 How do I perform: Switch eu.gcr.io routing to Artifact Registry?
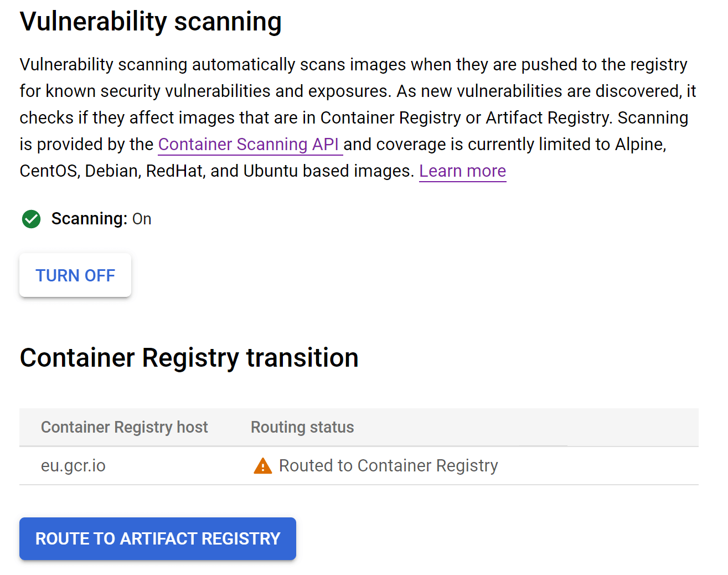click(157, 538)
